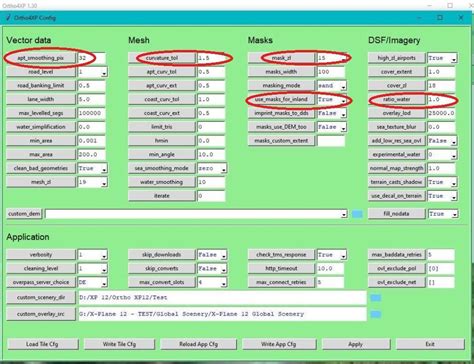Click the max_baddata_retries value field
Viewport: 474px width, 364px height.
pyautogui.click(x=441, y=255)
